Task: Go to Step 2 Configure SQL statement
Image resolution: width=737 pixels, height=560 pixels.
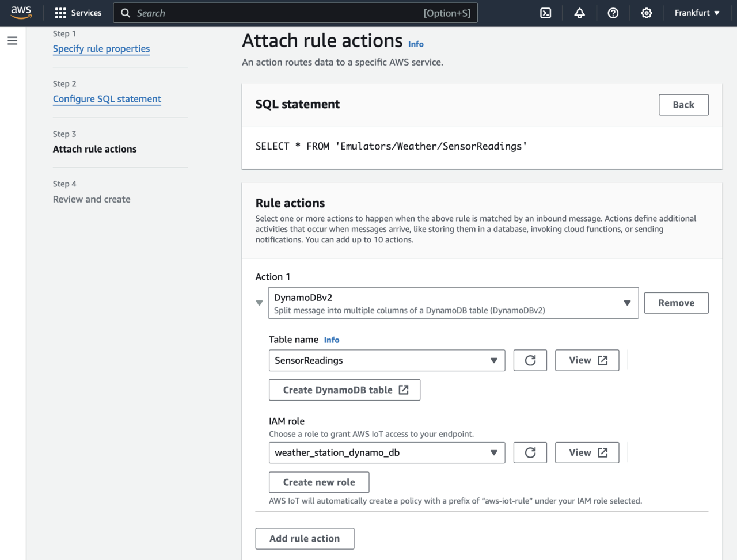Action: coord(107,99)
